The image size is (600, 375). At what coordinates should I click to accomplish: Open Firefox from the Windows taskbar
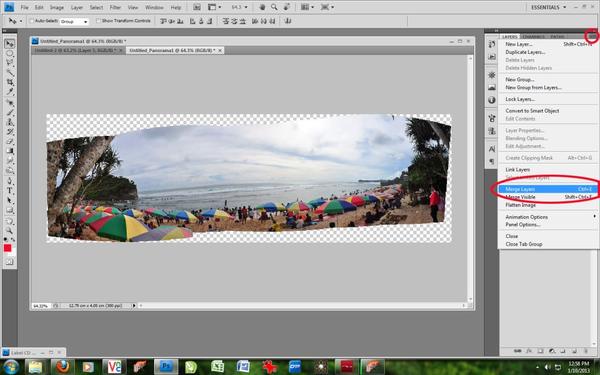tap(63, 367)
